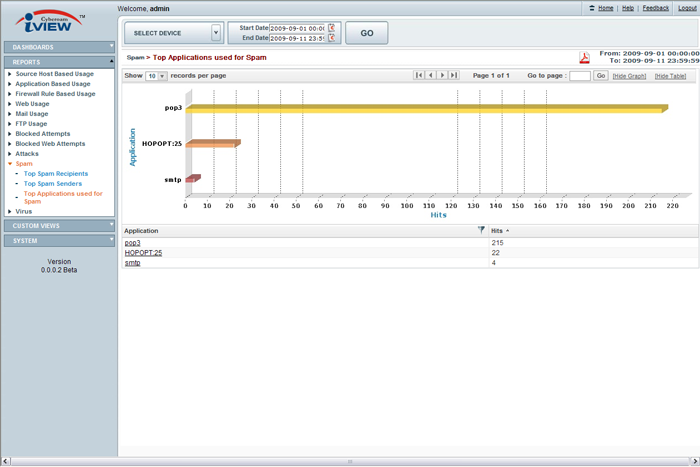This screenshot has height=467, width=700.
Task: Click scroll right arrow at bottom
Action: (695, 461)
